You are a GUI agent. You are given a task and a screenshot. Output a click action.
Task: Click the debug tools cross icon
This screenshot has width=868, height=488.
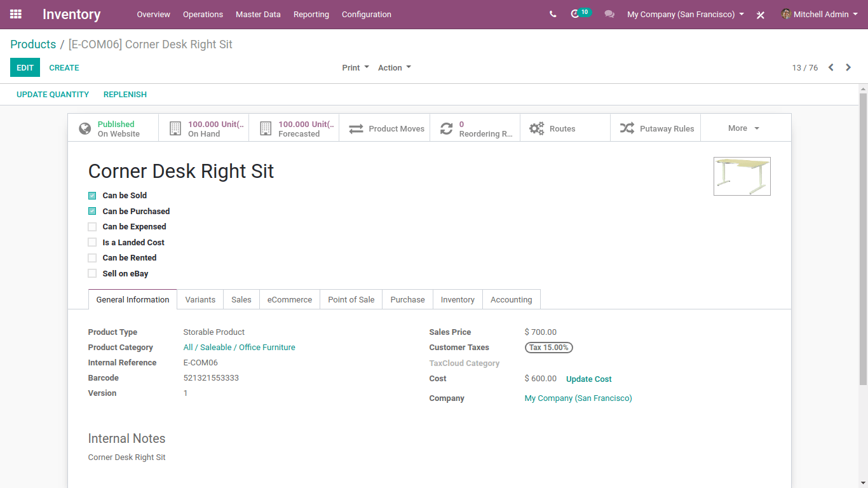[x=760, y=15]
